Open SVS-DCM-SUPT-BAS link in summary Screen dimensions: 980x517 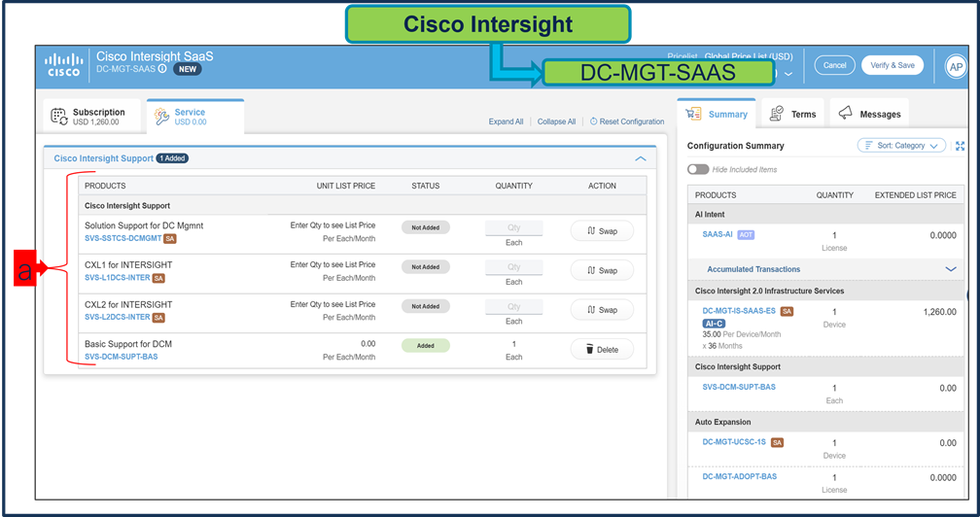pos(739,387)
